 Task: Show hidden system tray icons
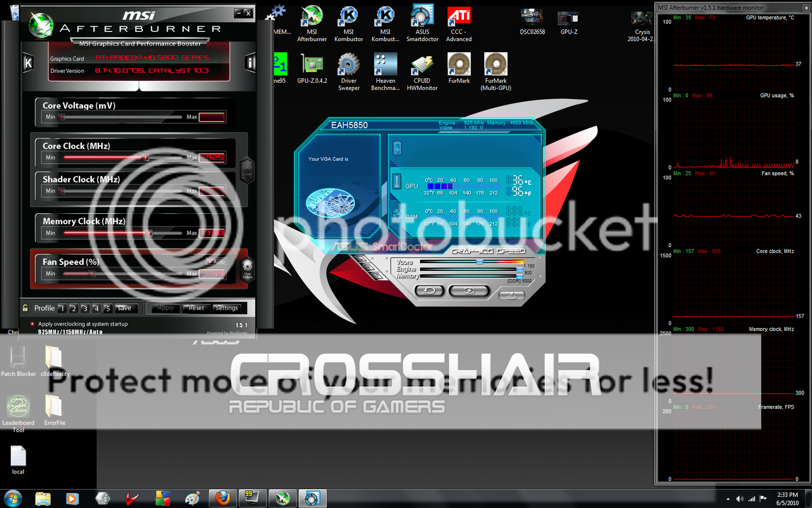(728, 499)
